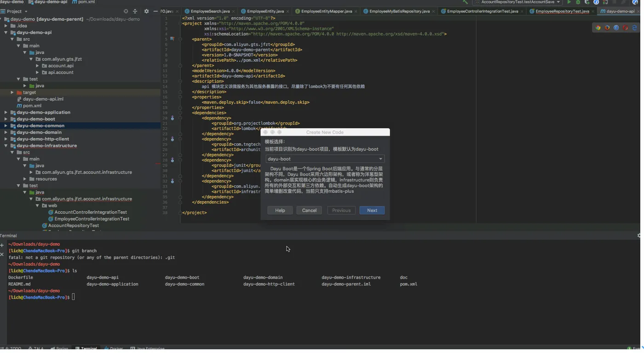Click the gutter icon on line 20
The image size is (644, 353).
click(173, 119)
